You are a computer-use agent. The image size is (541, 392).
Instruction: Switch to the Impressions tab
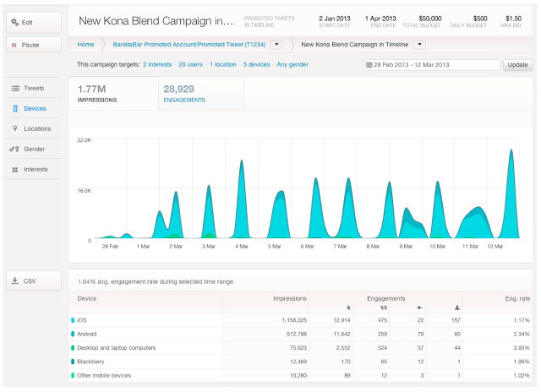(113, 93)
